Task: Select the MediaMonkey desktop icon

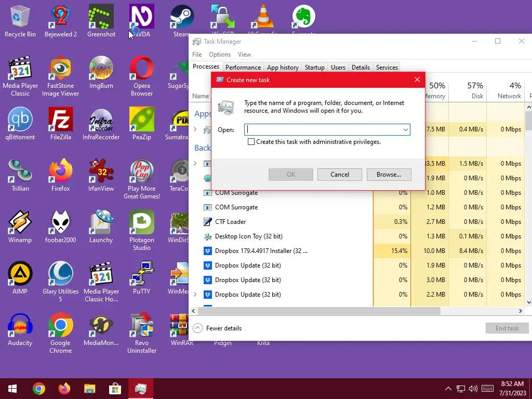Action: 101,329
